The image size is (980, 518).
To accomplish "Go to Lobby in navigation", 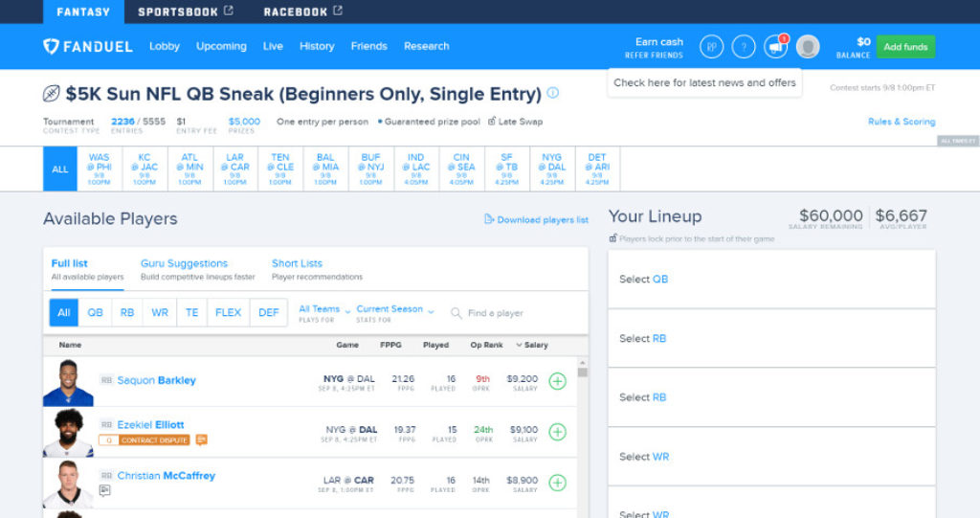I will point(165,46).
